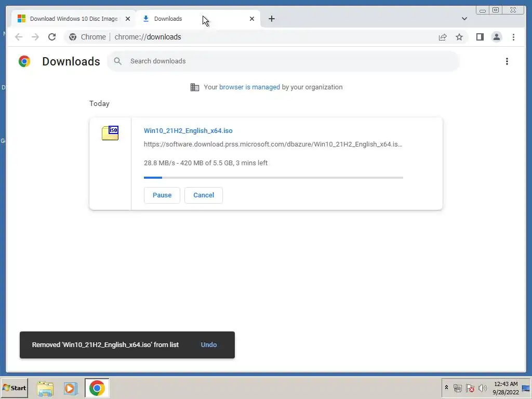532x399 pixels.
Task: Share this page using the share icon
Action: 443,37
